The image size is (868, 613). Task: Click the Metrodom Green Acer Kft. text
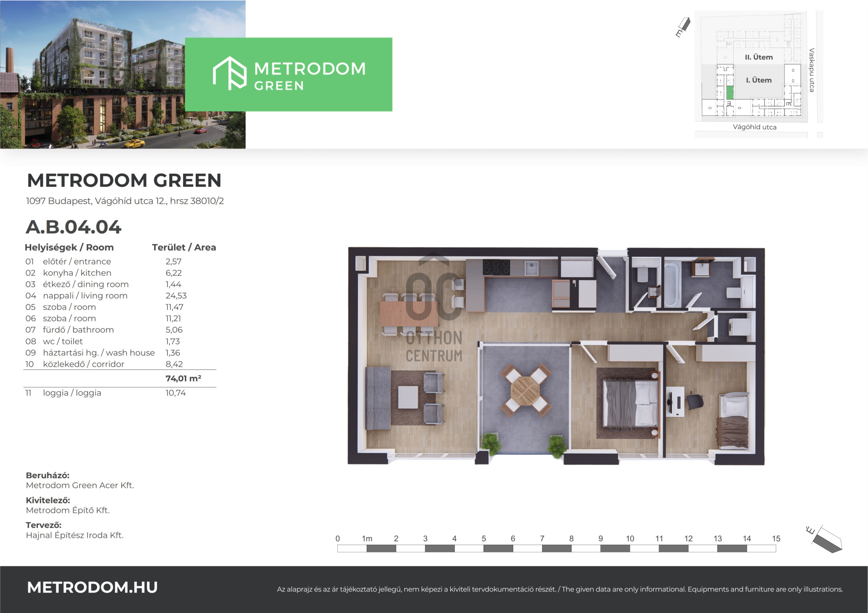(x=80, y=485)
